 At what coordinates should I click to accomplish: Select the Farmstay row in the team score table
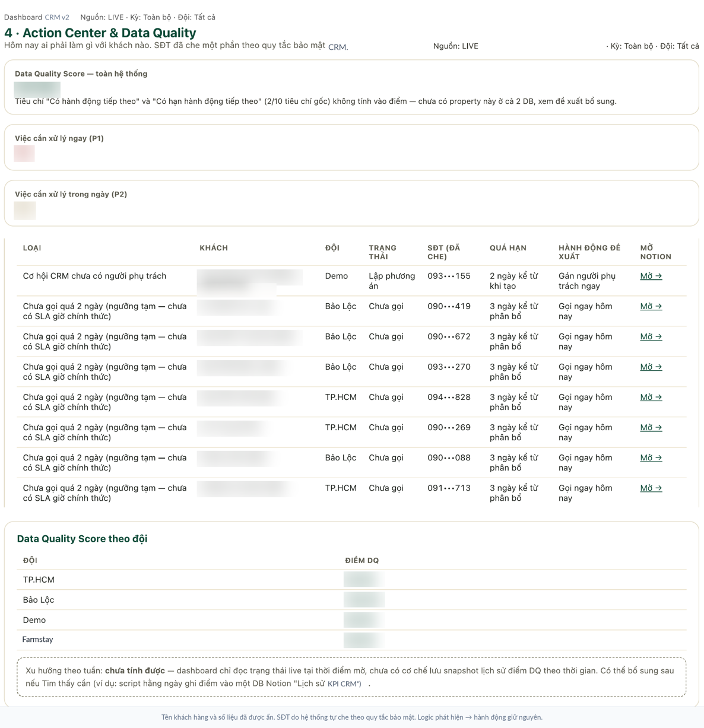(351, 640)
